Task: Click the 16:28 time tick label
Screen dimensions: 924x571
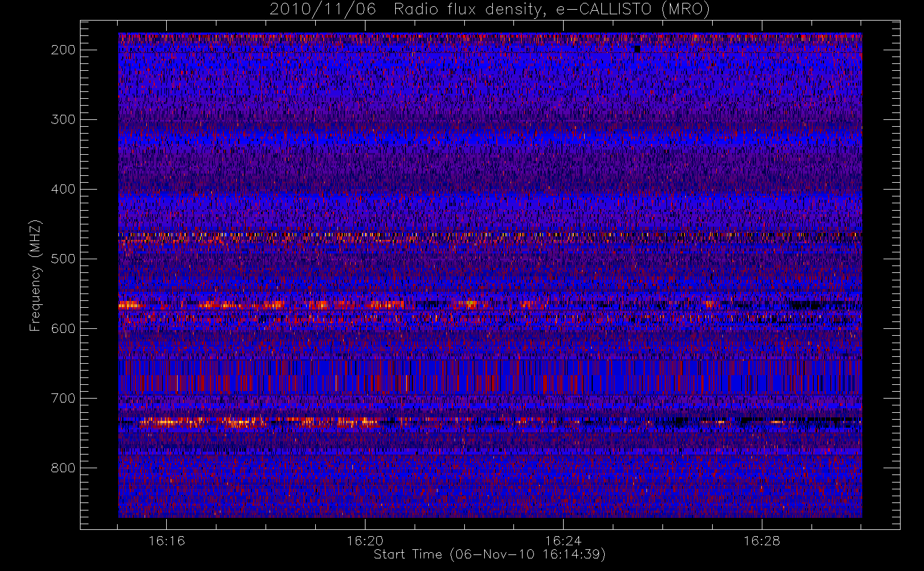Action: [762, 541]
